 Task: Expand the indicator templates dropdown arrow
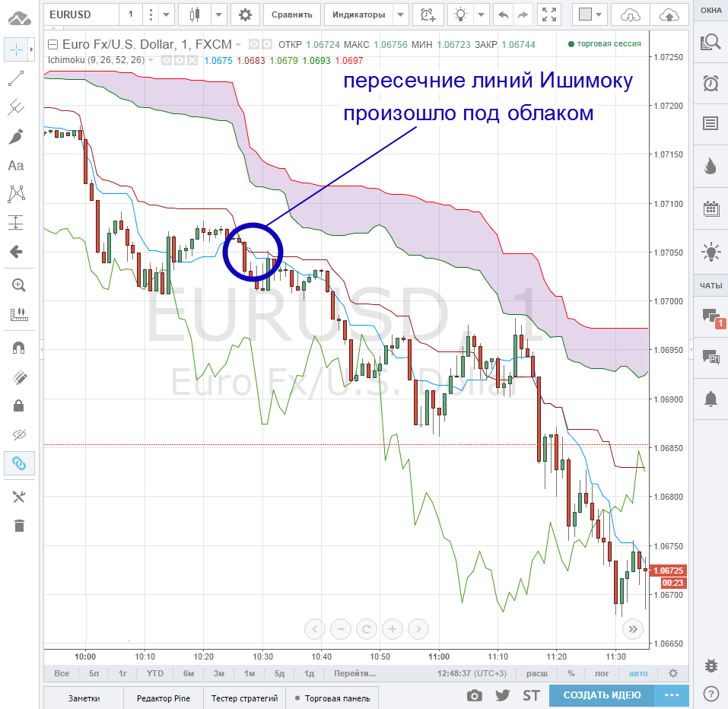400,15
